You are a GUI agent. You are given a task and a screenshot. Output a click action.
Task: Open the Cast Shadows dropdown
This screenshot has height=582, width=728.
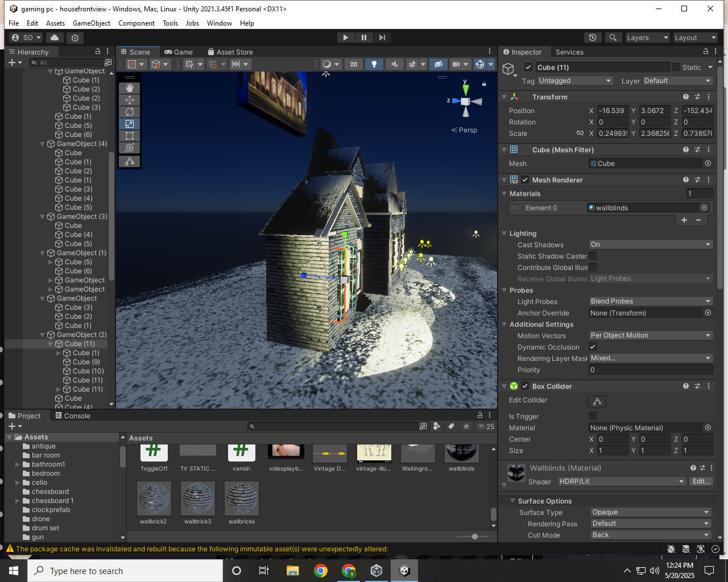point(651,244)
